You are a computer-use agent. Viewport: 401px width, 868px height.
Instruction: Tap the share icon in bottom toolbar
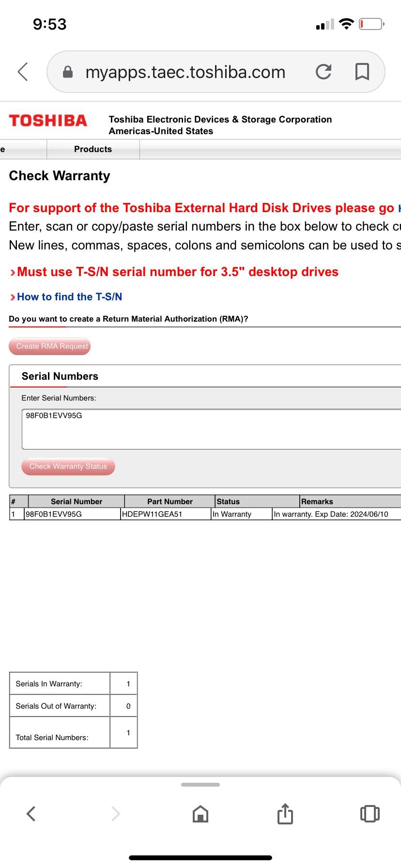pyautogui.click(x=285, y=813)
